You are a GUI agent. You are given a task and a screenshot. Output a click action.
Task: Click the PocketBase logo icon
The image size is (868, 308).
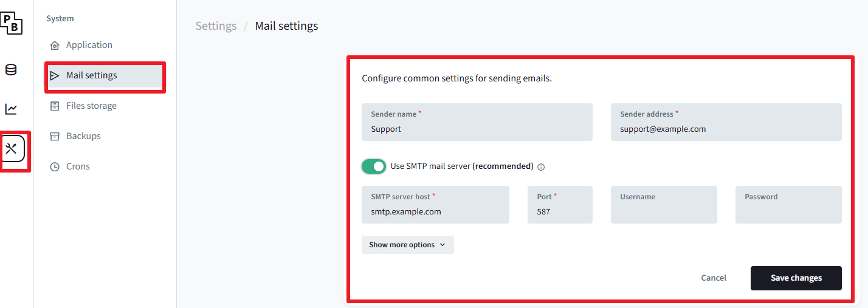11,22
